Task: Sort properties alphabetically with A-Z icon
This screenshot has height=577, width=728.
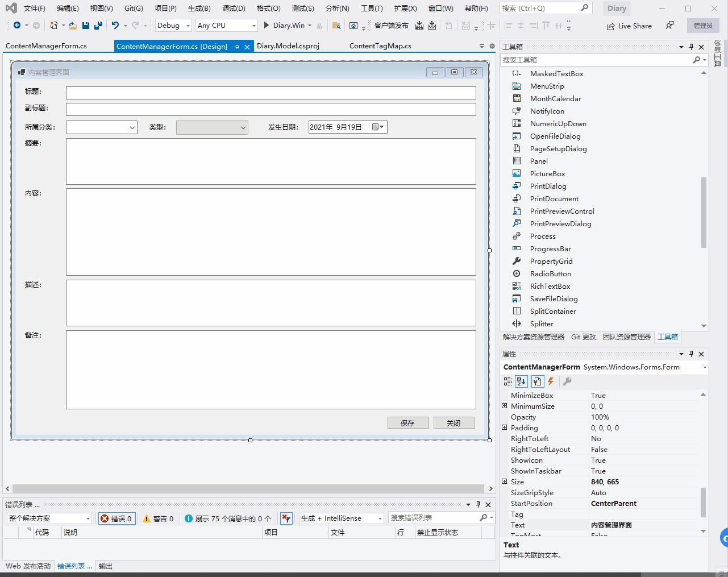Action: pos(522,381)
